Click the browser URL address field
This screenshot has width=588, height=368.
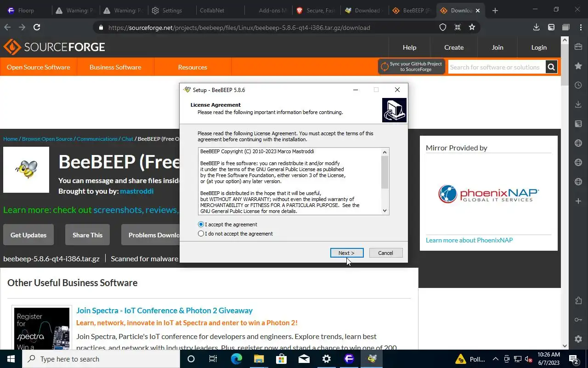(x=239, y=28)
